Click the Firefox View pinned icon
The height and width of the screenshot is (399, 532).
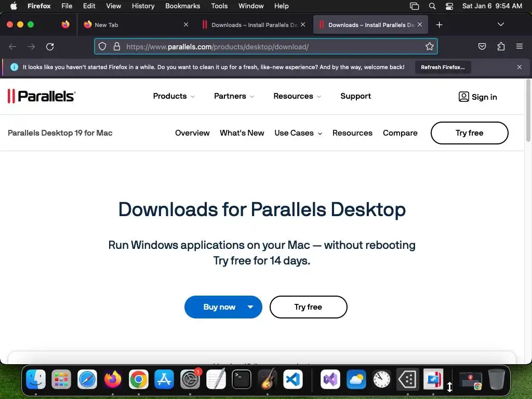(x=65, y=24)
